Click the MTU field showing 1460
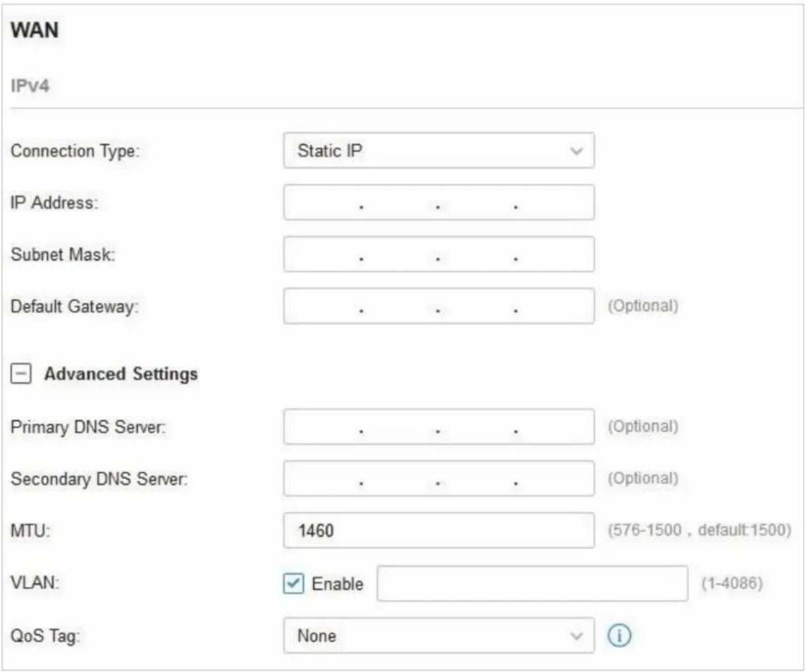805x672 pixels. coord(438,530)
